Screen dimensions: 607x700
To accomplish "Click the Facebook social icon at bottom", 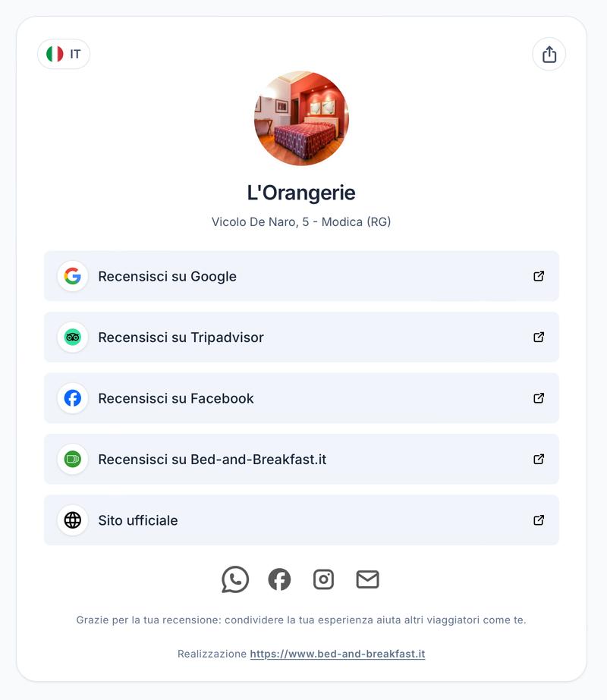I will pyautogui.click(x=279, y=579).
